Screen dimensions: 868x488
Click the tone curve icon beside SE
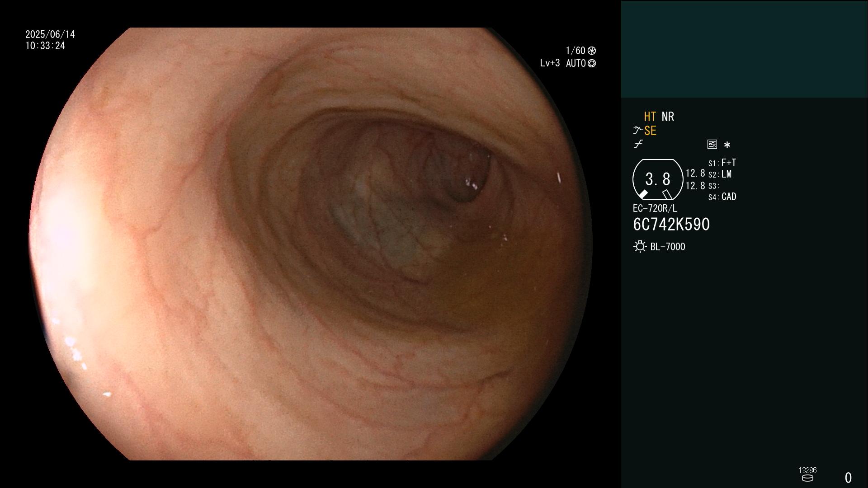click(x=637, y=131)
